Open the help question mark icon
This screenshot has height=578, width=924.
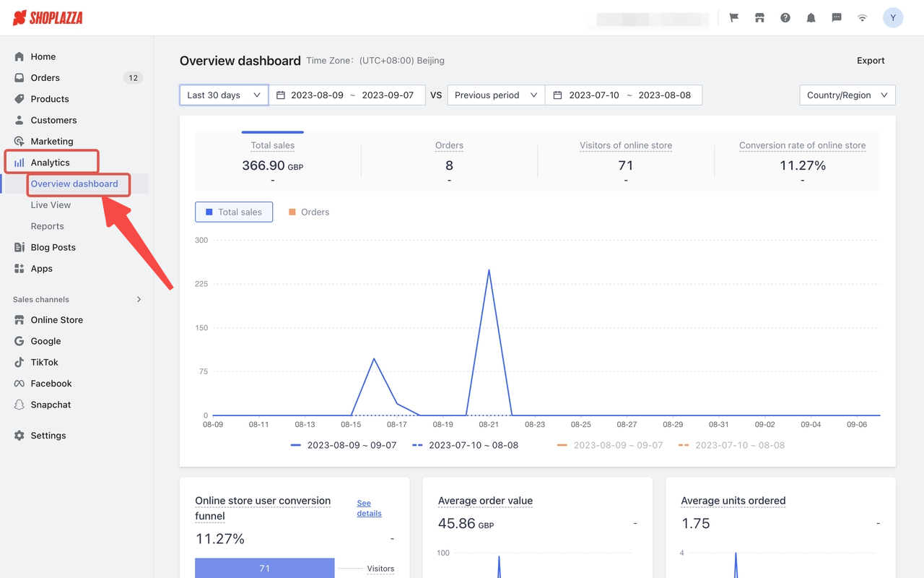785,17
